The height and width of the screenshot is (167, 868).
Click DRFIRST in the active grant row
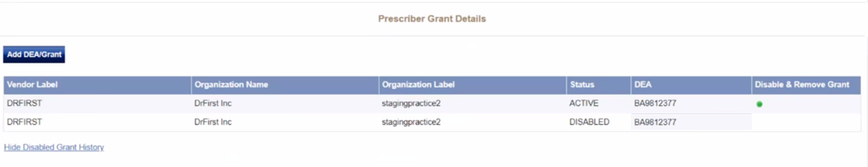(x=24, y=103)
